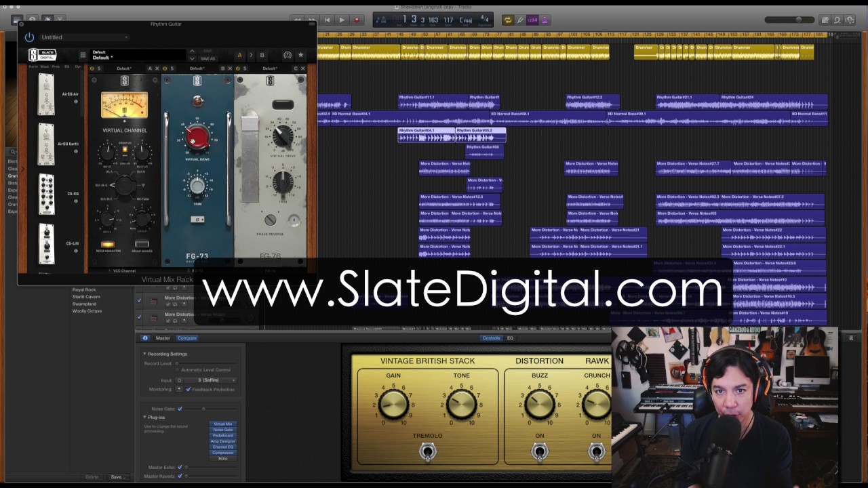Remove the VCC Channel module with X
This screenshot has width=868, height=488.
pyautogui.click(x=157, y=68)
